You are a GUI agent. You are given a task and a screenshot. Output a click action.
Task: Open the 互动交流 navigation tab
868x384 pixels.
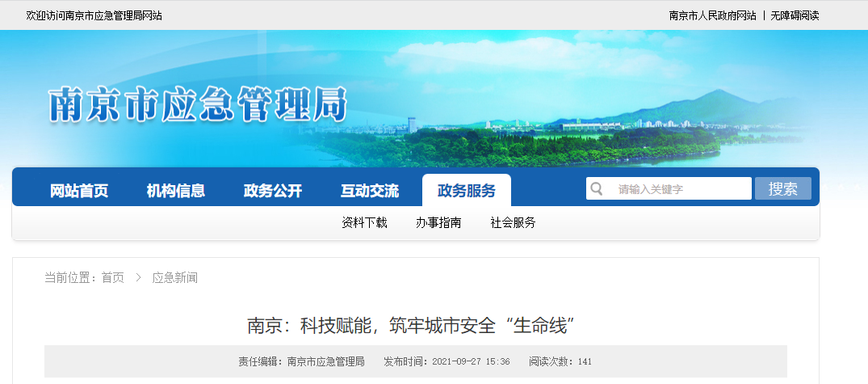[370, 191]
